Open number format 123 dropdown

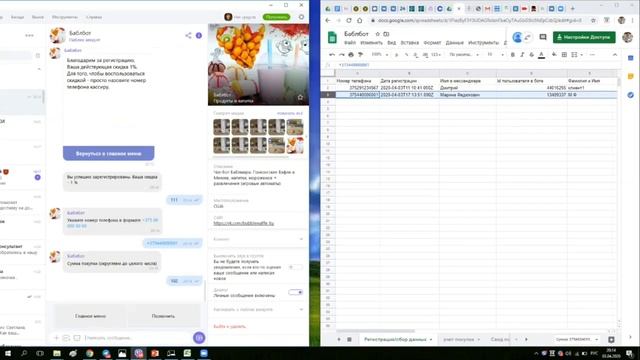[437, 55]
